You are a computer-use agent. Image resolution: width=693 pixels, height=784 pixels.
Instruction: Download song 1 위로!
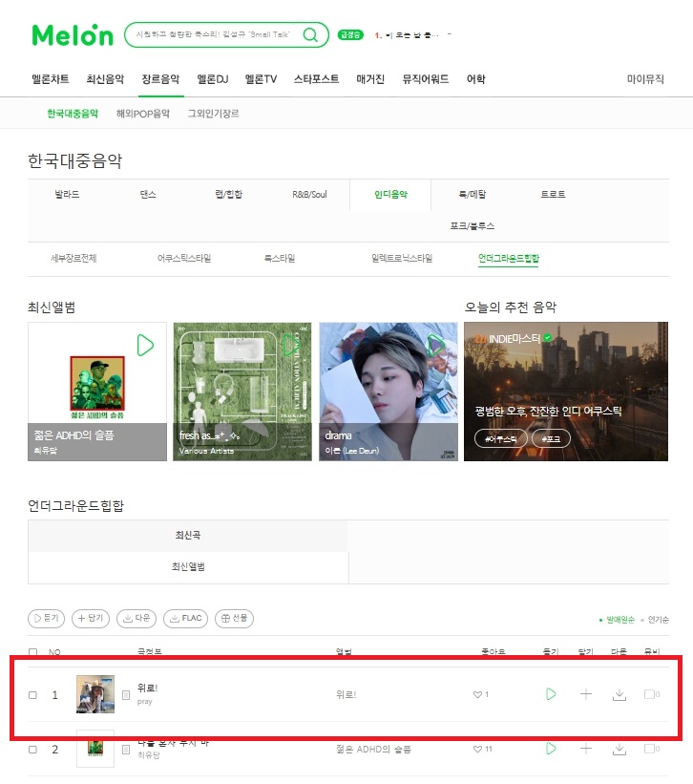(x=619, y=694)
